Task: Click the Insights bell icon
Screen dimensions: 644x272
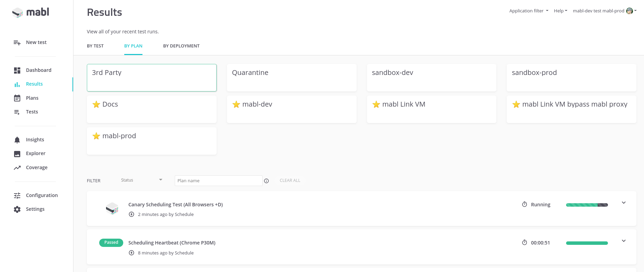Action: click(x=17, y=140)
